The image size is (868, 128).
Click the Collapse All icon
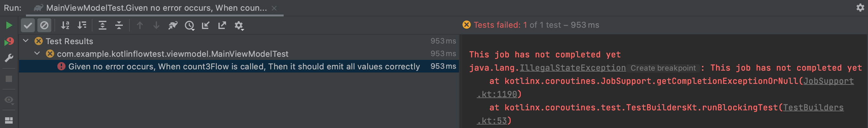(119, 26)
